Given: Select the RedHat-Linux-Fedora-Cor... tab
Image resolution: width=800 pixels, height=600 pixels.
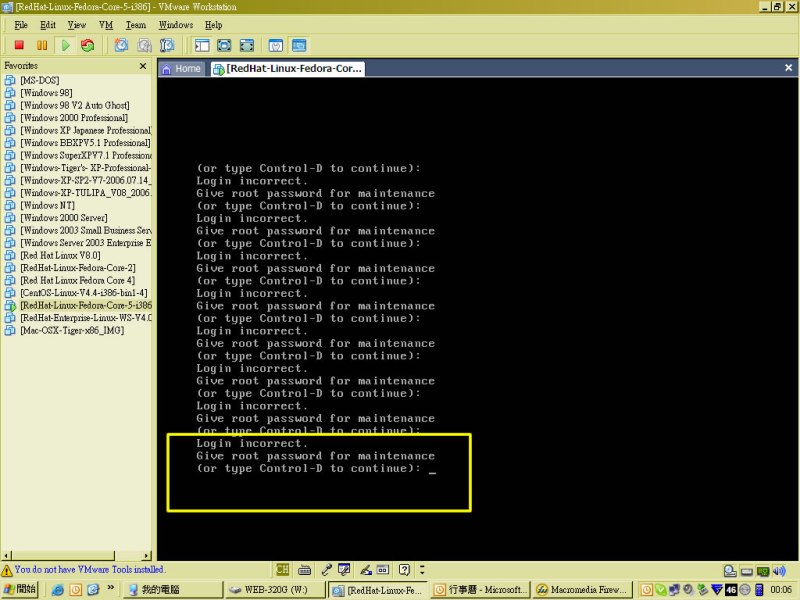Looking at the screenshot, I should click(x=288, y=68).
